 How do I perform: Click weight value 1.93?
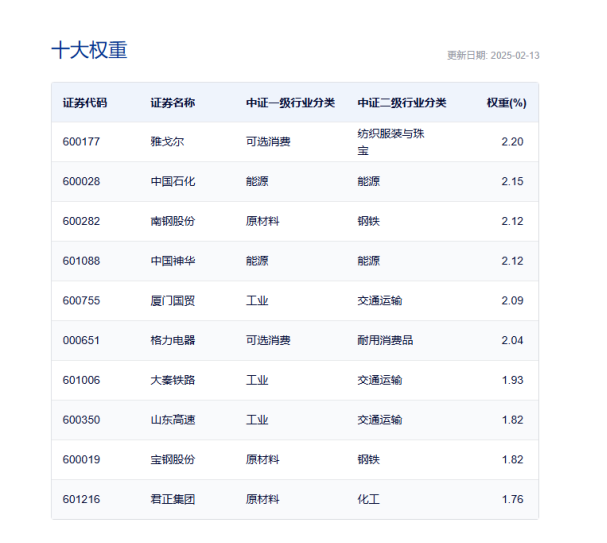pyautogui.click(x=513, y=380)
